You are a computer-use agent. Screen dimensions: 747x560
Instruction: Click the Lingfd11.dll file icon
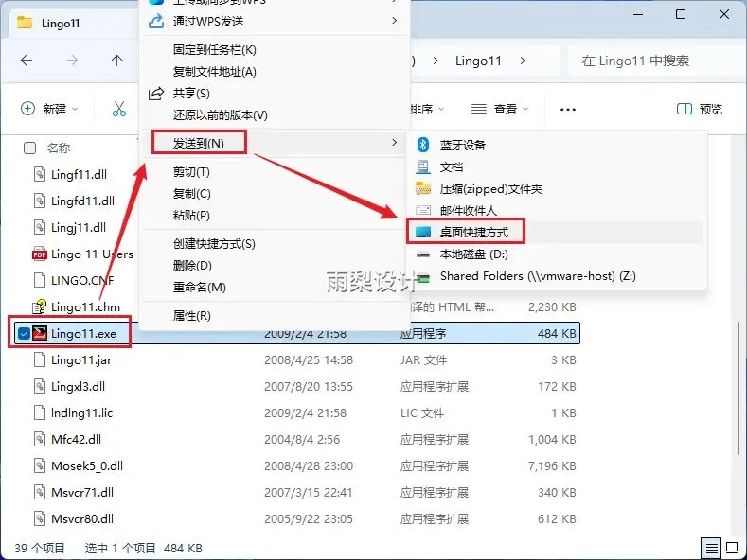40,201
